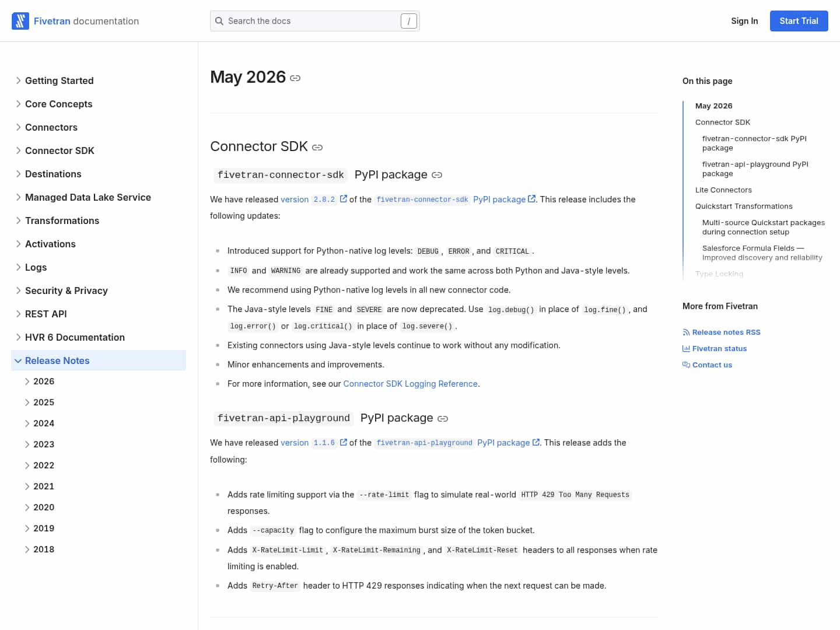Expand the Getting Started section
The image size is (840, 630).
(x=18, y=80)
